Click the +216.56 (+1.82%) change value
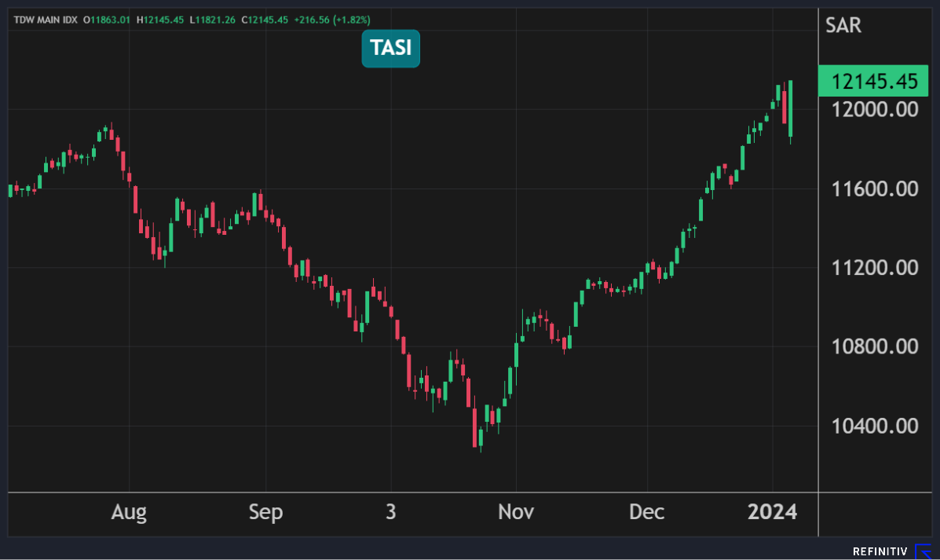 click(x=332, y=19)
